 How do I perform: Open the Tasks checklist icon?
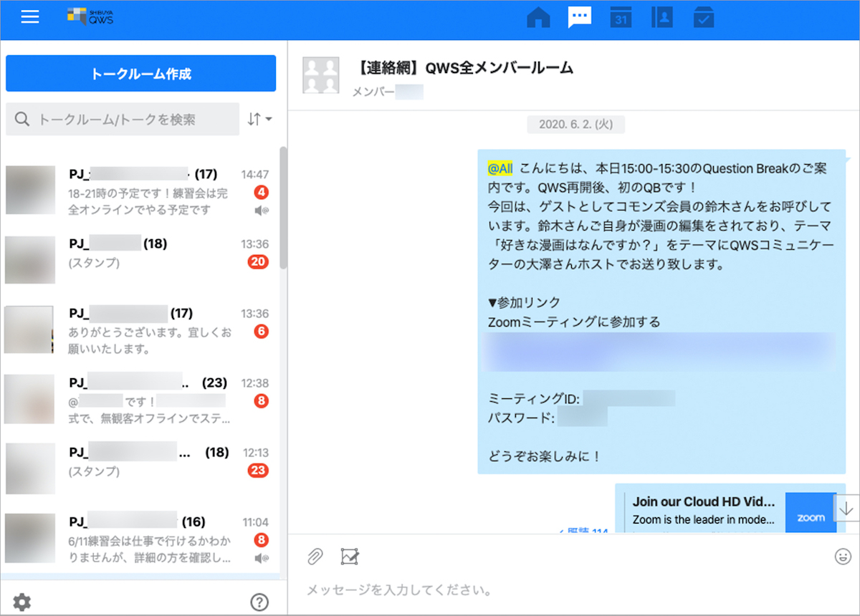704,17
